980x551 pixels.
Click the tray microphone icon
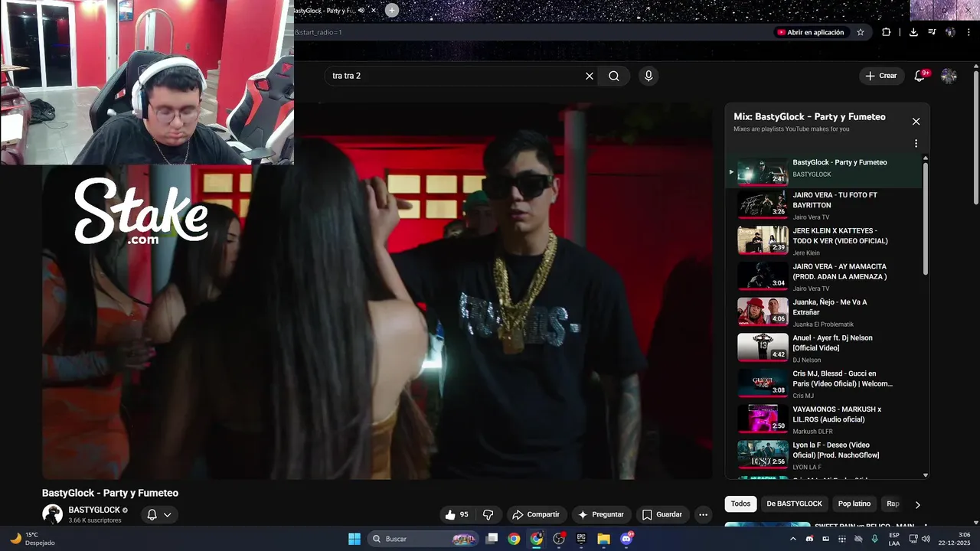coord(874,539)
